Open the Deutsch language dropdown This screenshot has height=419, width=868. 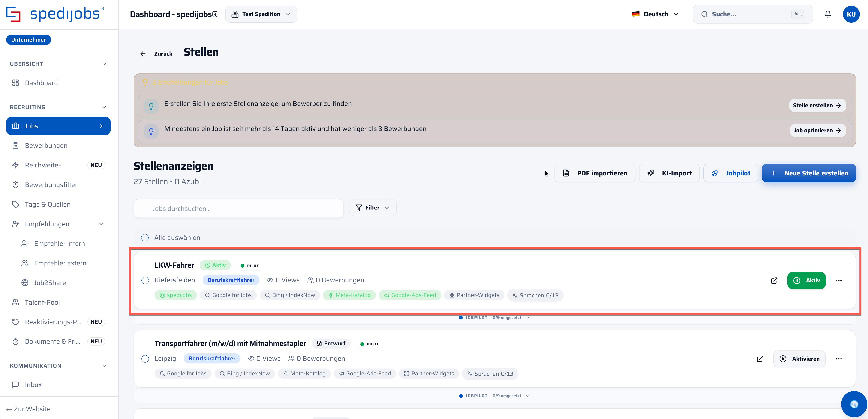[655, 14]
